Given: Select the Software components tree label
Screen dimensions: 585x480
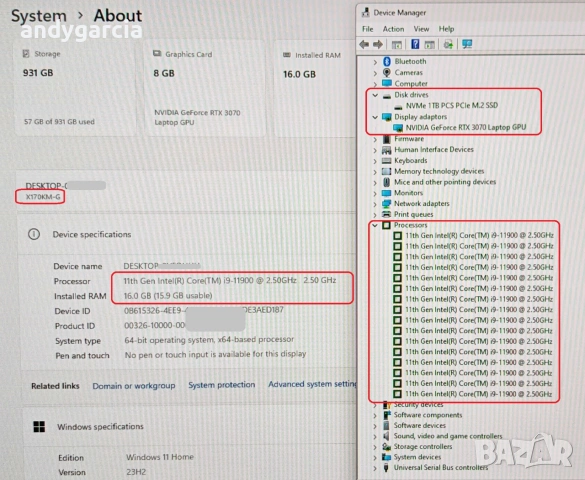Looking at the screenshot, I should [428, 415].
